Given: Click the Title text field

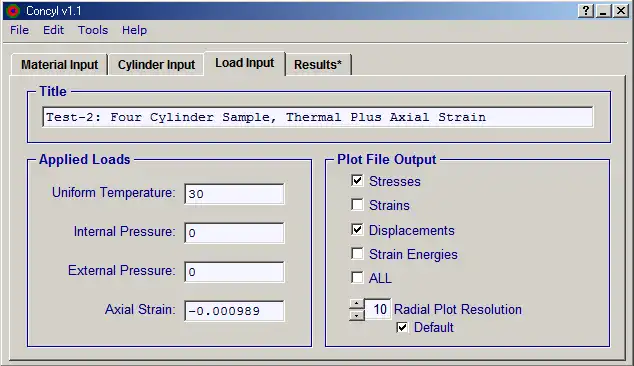Looking at the screenshot, I should (x=317, y=117).
